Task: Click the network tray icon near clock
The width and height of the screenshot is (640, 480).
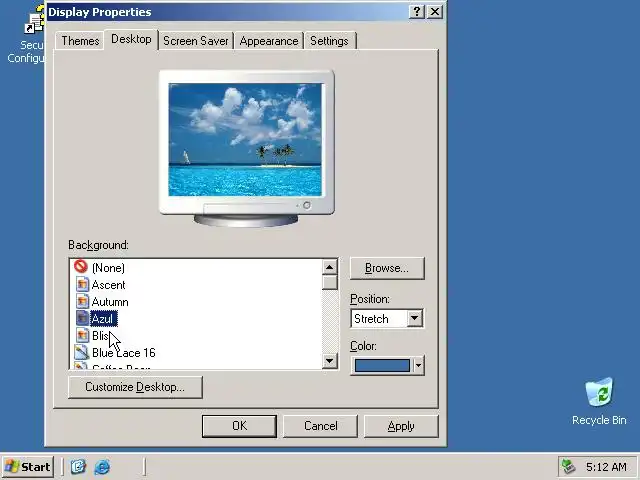Action: (568, 467)
